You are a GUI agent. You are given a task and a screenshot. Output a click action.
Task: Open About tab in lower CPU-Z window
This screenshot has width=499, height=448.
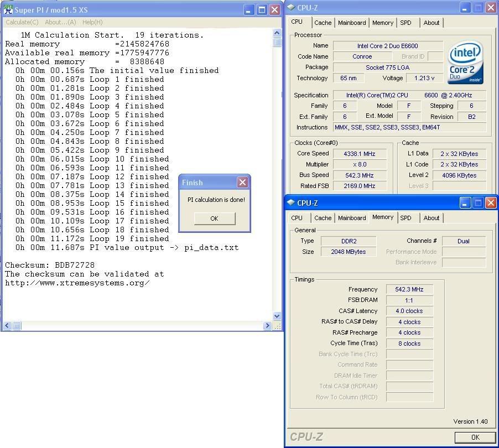pyautogui.click(x=432, y=218)
